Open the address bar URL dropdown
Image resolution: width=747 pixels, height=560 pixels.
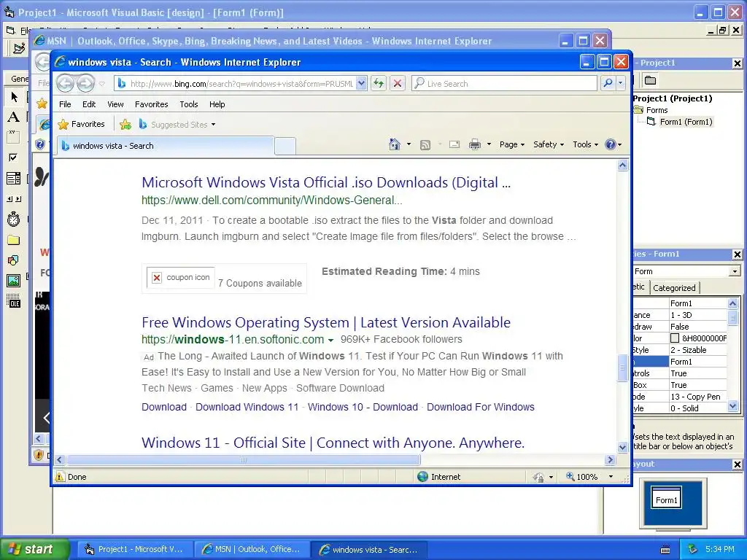pyautogui.click(x=361, y=83)
